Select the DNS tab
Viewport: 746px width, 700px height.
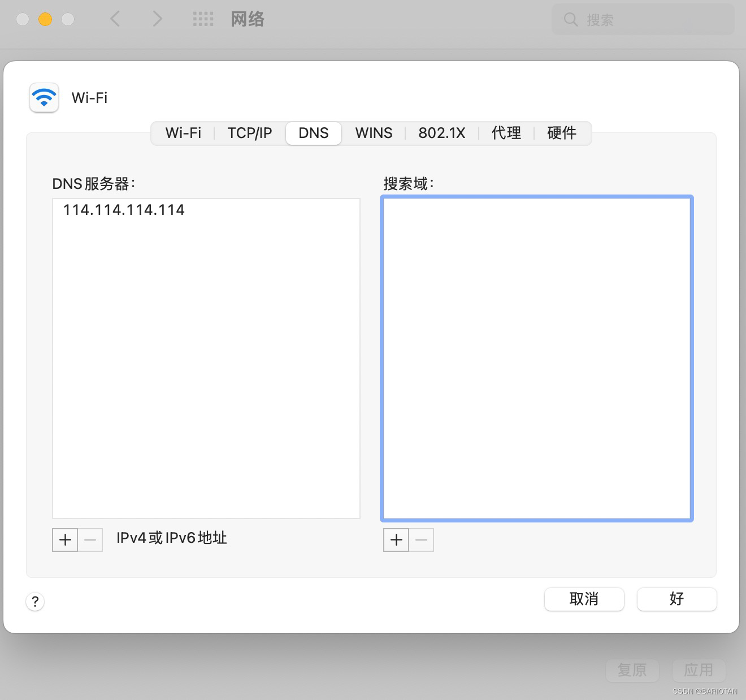click(314, 133)
